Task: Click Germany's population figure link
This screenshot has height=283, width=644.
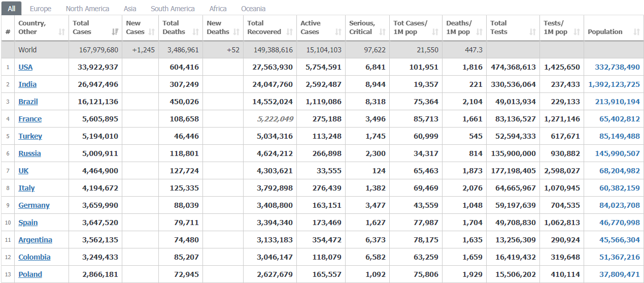Action: pos(619,205)
